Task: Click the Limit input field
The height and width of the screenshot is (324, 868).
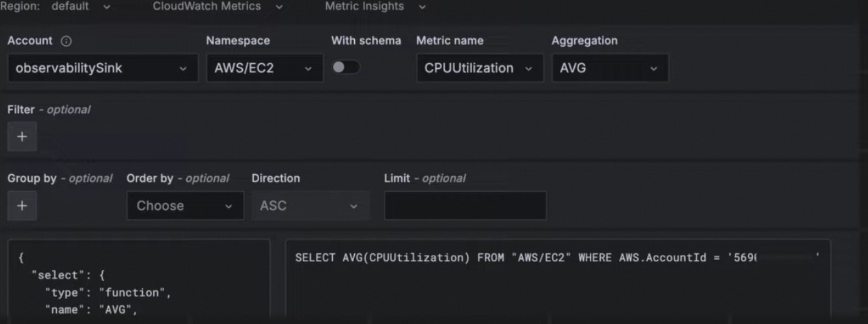Action: tap(465, 206)
